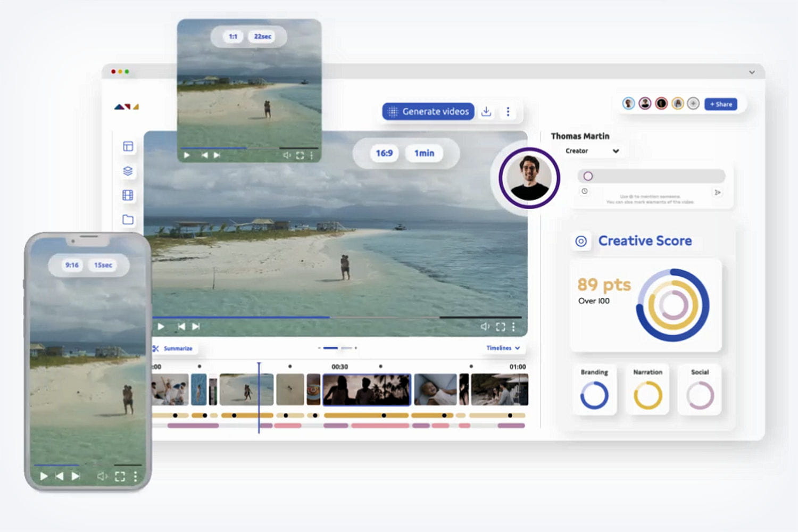Select the 16:9 aspect ratio pill
The width and height of the screenshot is (798, 532).
(x=384, y=153)
